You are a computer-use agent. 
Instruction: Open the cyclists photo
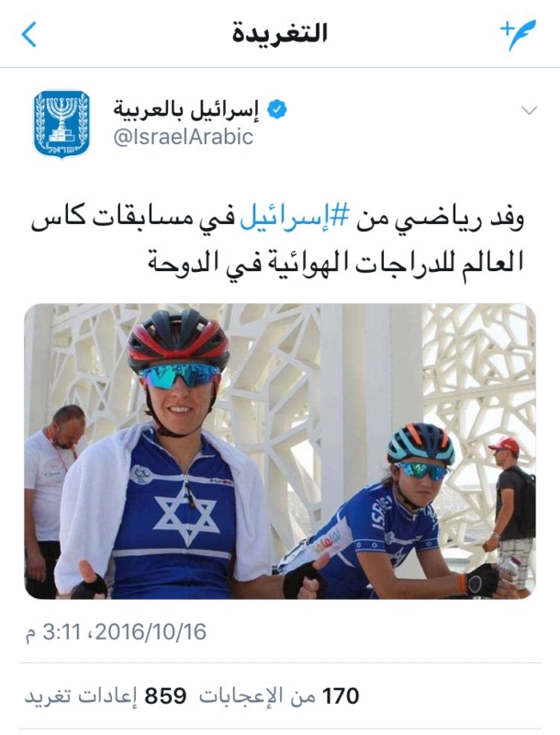[x=280, y=451]
